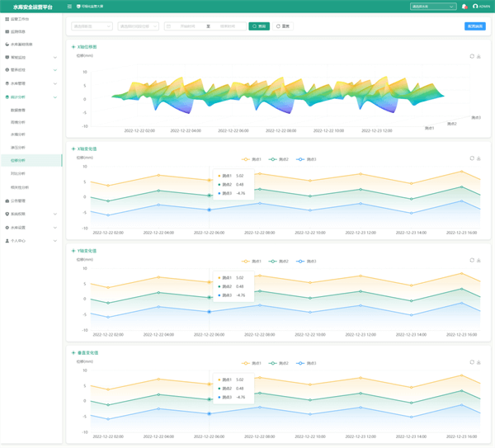Screen dimensions: 495x448
Task: Click the 统计分析 sidebar icon
Action: tap(7, 97)
